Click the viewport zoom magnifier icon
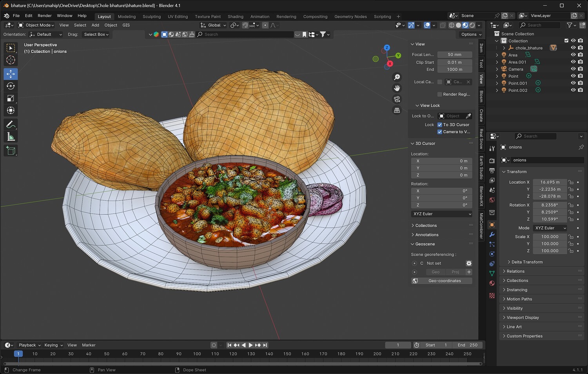Viewport: 588px width, 374px height. click(x=397, y=77)
